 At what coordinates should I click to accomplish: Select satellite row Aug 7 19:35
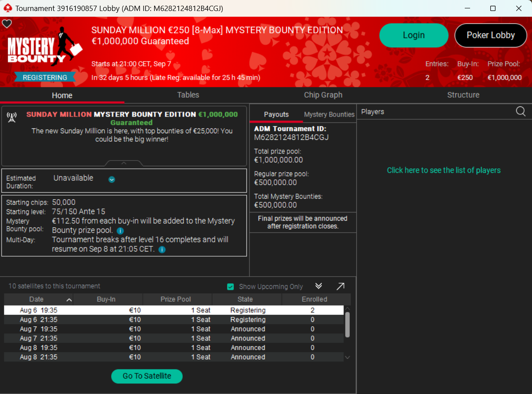coord(174,329)
